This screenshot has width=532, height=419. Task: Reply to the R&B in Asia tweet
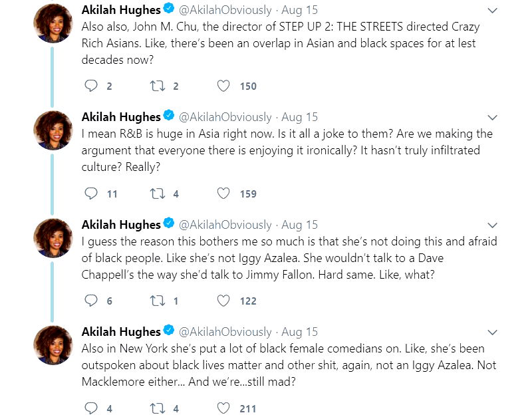(91, 194)
